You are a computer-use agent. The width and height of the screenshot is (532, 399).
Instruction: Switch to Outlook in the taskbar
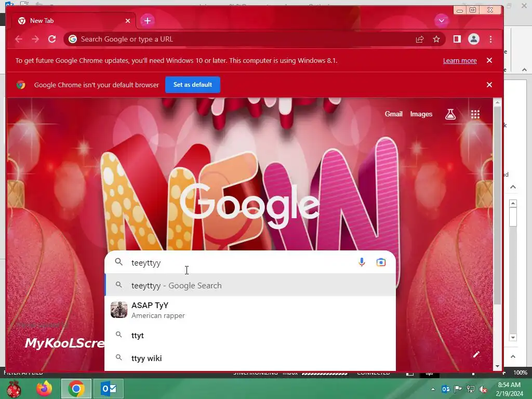click(x=109, y=389)
